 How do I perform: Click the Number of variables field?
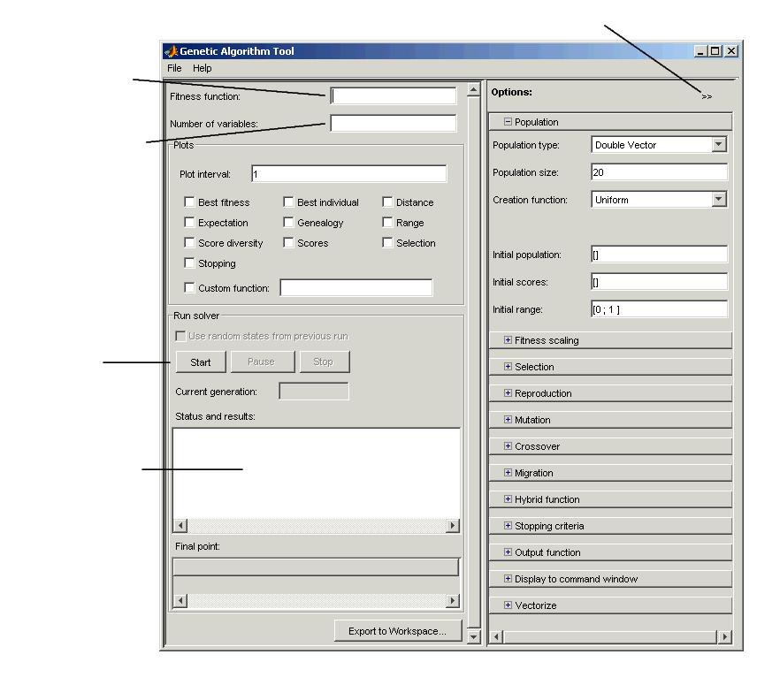click(393, 123)
